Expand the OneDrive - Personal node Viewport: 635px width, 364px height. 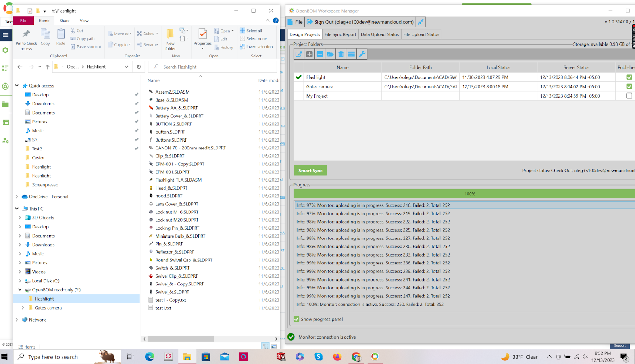click(17, 197)
